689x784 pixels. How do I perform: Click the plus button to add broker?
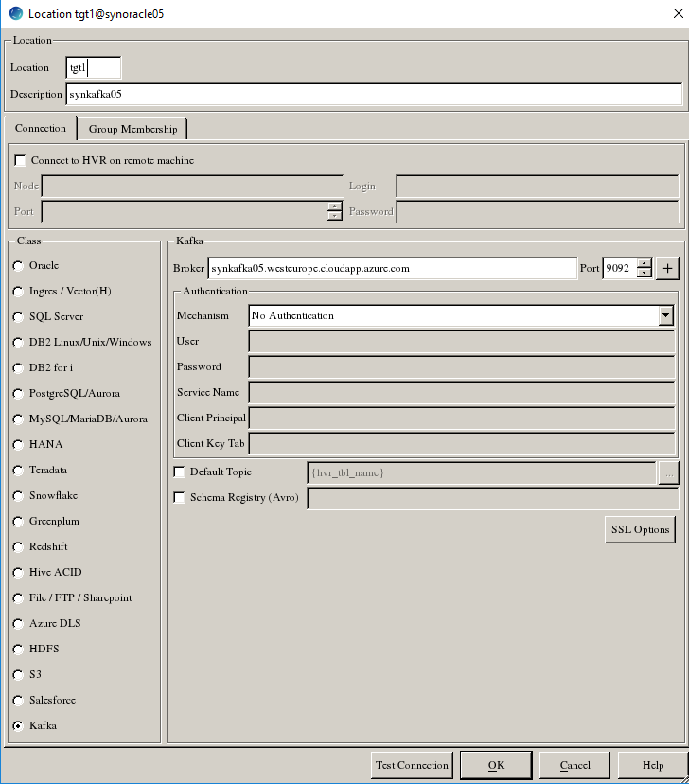click(667, 269)
